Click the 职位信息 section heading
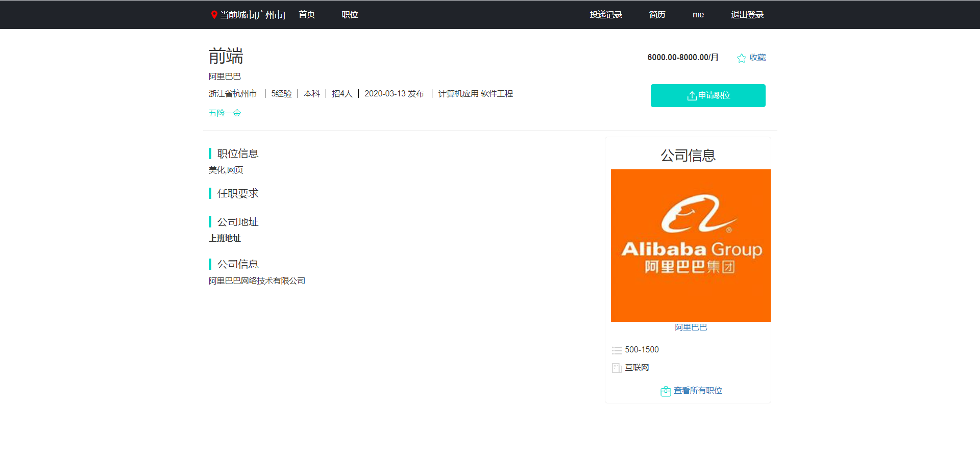The width and height of the screenshot is (980, 460). pos(238,154)
